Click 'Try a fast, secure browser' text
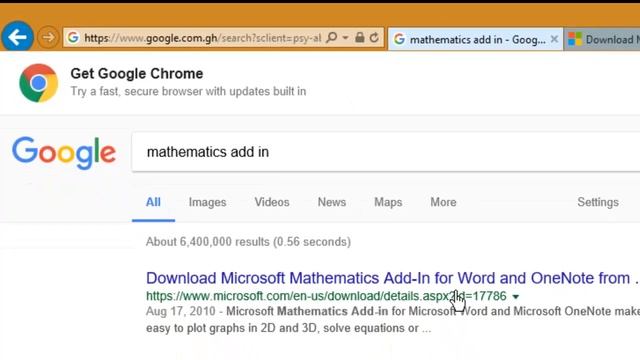 [x=188, y=91]
